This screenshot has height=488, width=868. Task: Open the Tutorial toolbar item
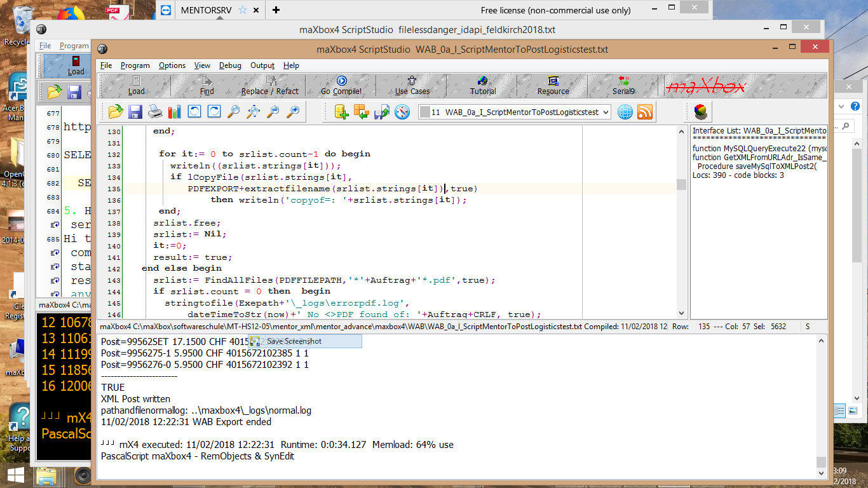point(483,85)
